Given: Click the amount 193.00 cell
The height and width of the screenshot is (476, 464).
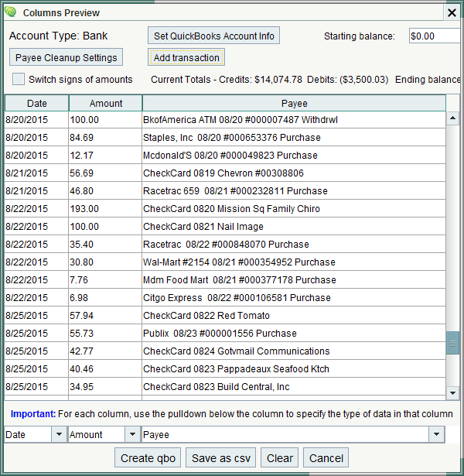Looking at the screenshot, I should tap(105, 208).
